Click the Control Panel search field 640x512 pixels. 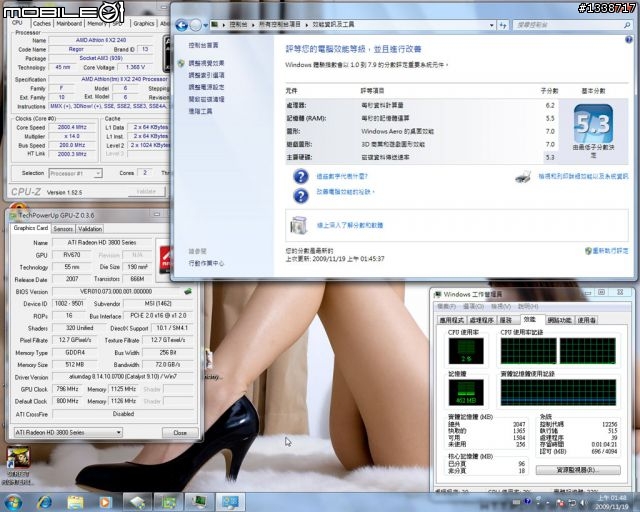572,25
